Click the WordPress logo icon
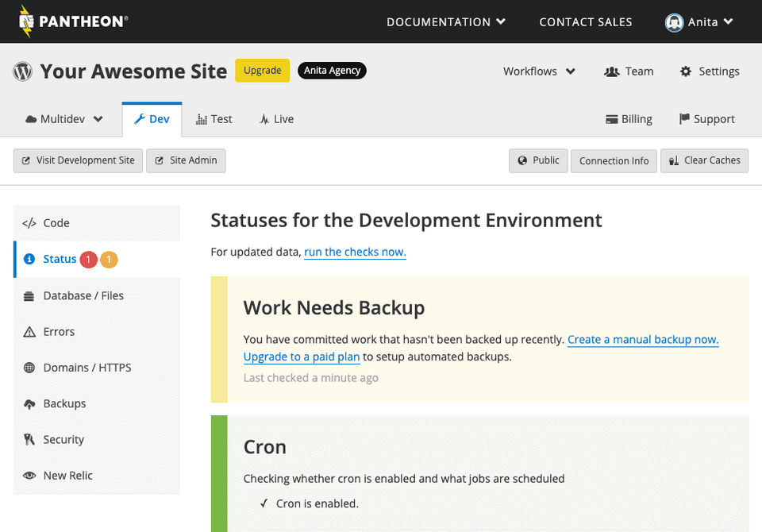 click(x=22, y=71)
